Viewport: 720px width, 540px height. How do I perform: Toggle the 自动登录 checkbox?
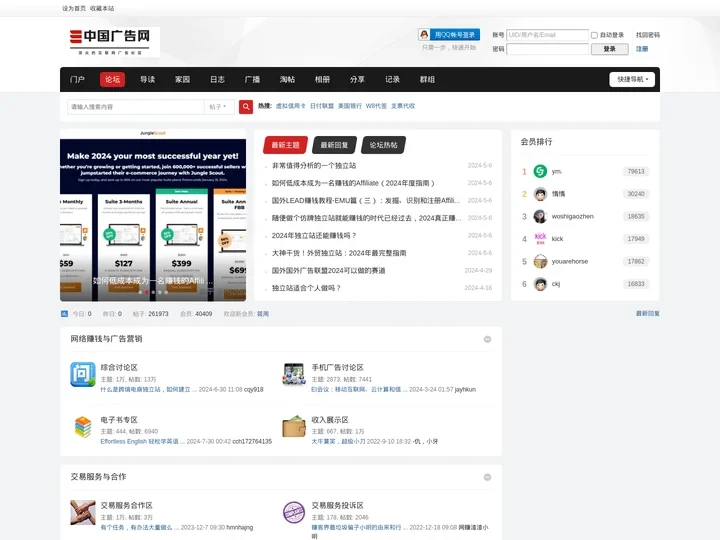(594, 35)
